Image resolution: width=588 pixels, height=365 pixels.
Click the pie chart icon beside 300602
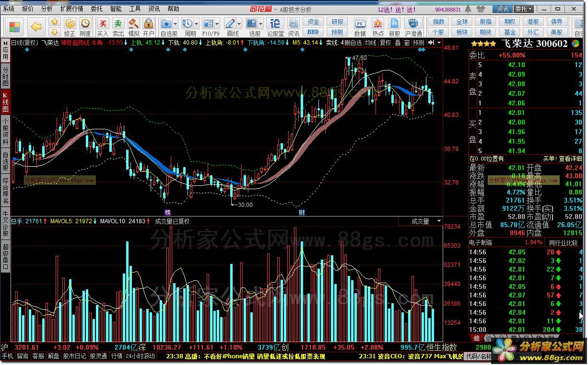(575, 43)
